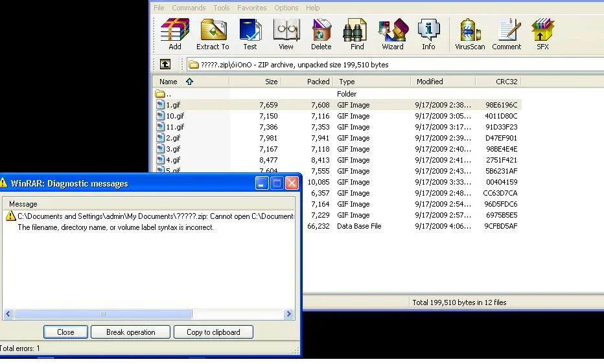
Task: Select the 10.gif file
Action: 175,116
